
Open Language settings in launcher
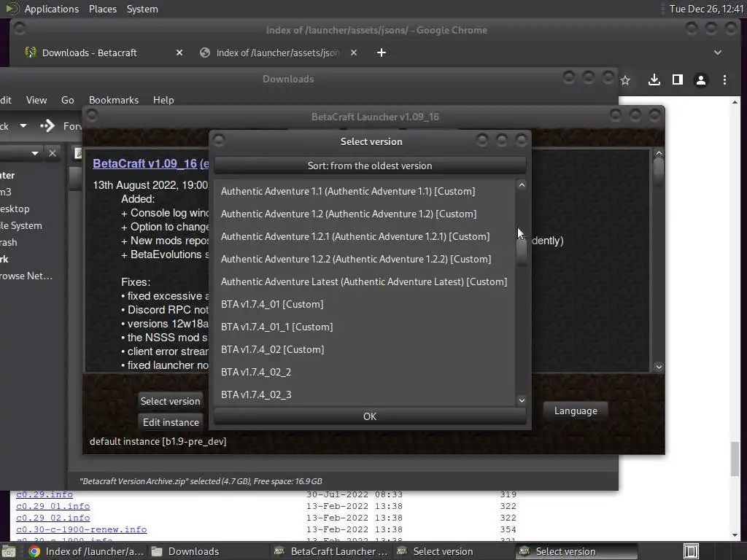(x=576, y=411)
